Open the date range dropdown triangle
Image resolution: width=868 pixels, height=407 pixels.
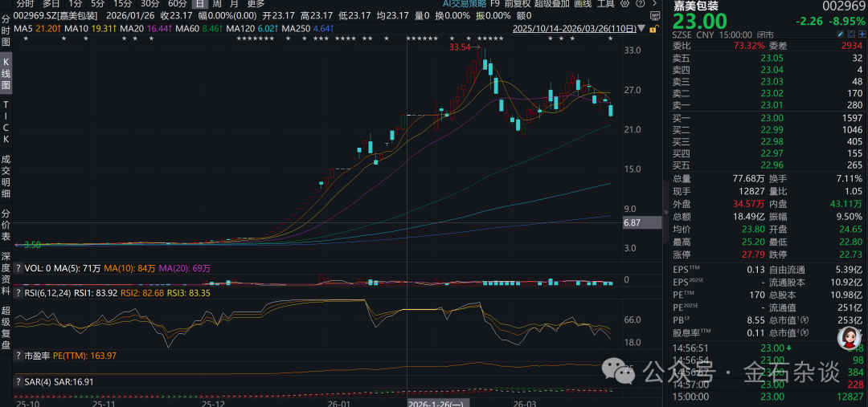pyautogui.click(x=641, y=28)
